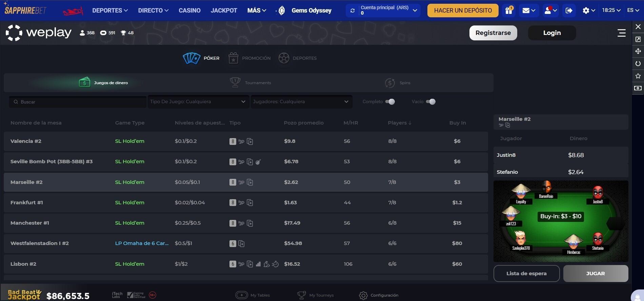The image size is (644, 301).
Task: Open the JACKPOT menu item
Action: (224, 11)
